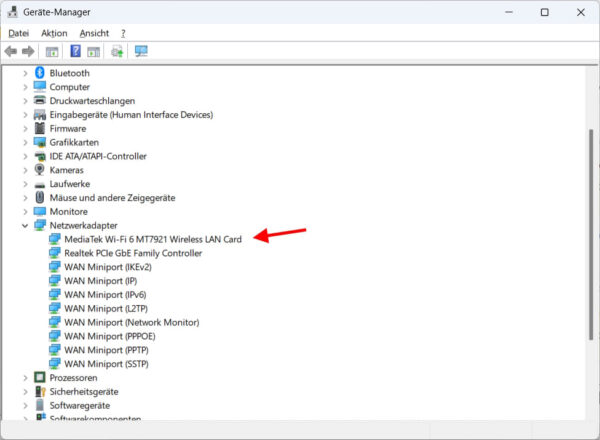Click the Druckwarteschlangen printer icon
The image size is (600, 440).
(40, 100)
